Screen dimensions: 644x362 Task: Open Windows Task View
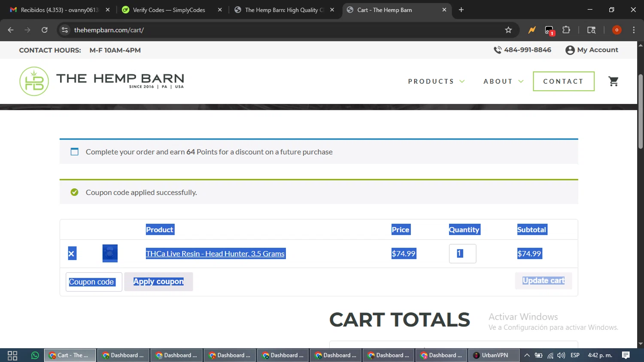click(12, 356)
